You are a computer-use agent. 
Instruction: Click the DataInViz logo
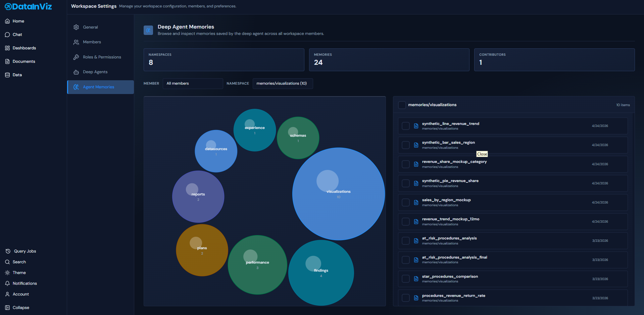[x=28, y=6]
